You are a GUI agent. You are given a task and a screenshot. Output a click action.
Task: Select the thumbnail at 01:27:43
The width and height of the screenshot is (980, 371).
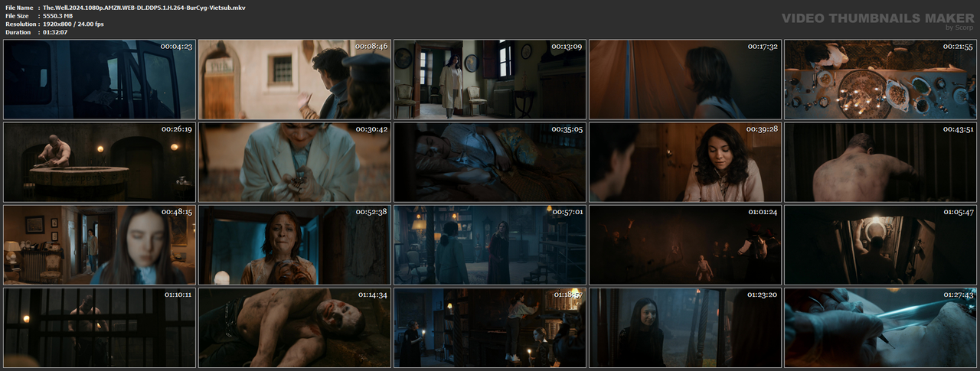click(x=880, y=327)
